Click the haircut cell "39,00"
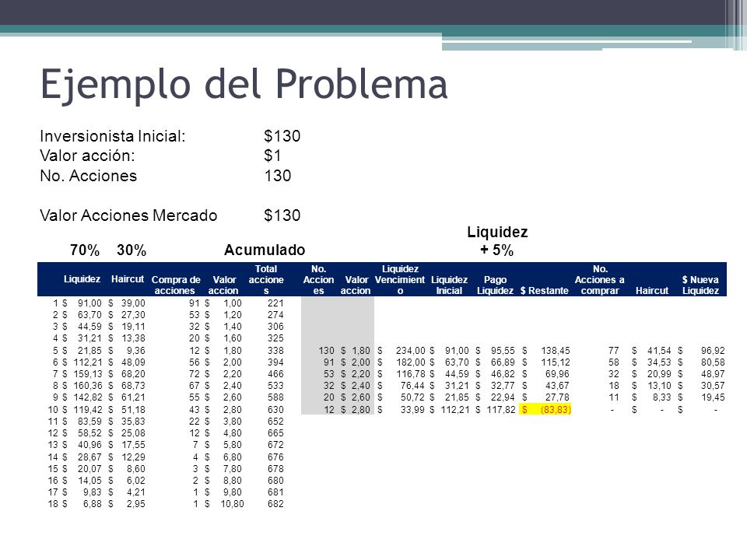The image size is (747, 560). click(x=133, y=303)
